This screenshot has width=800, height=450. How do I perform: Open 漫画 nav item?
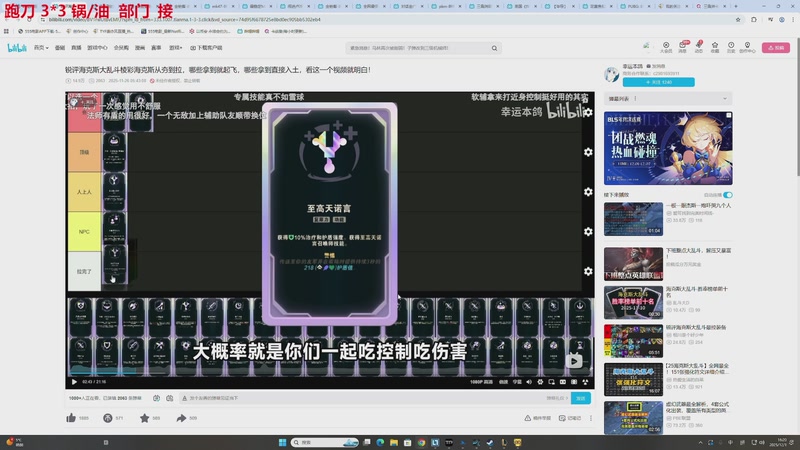[140, 47]
